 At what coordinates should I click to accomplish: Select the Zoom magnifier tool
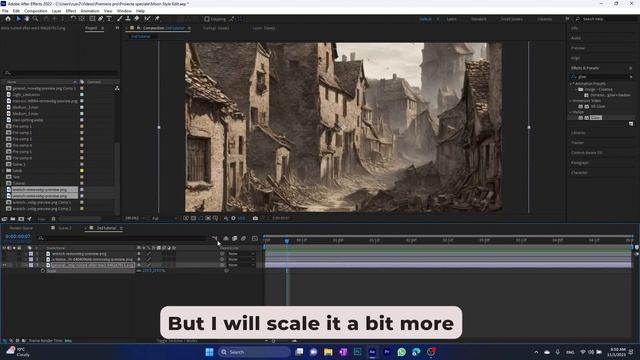36,19
